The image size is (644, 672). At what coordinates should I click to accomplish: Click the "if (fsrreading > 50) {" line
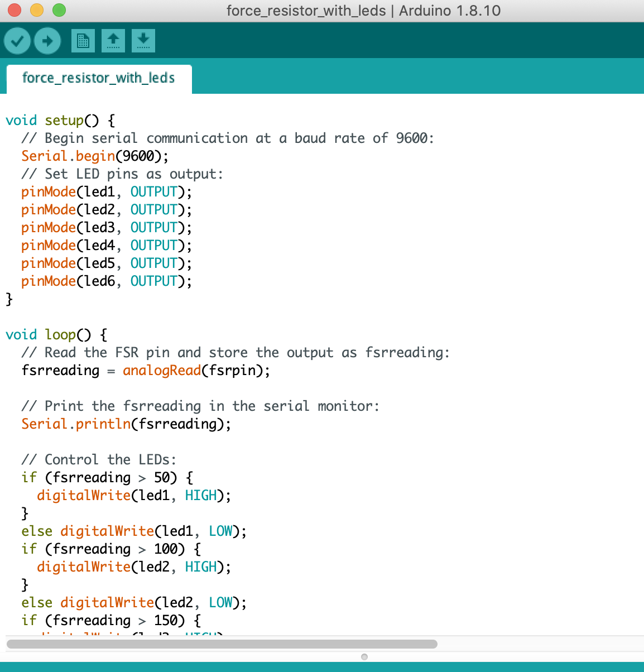(x=107, y=478)
